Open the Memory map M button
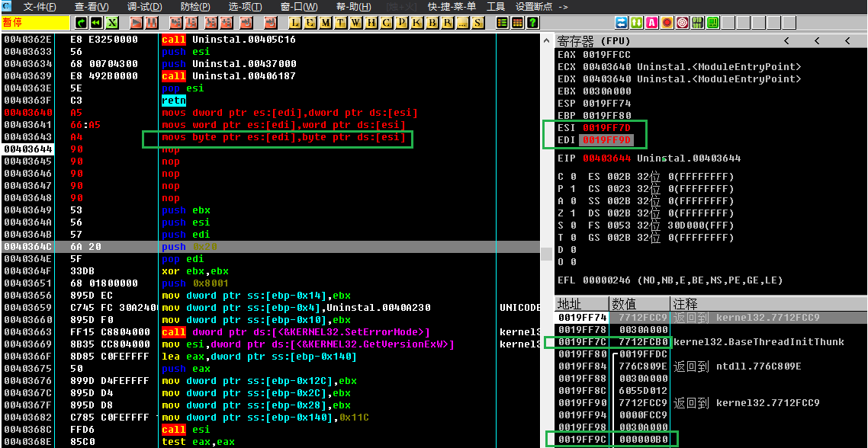The image size is (868, 448). click(x=326, y=23)
